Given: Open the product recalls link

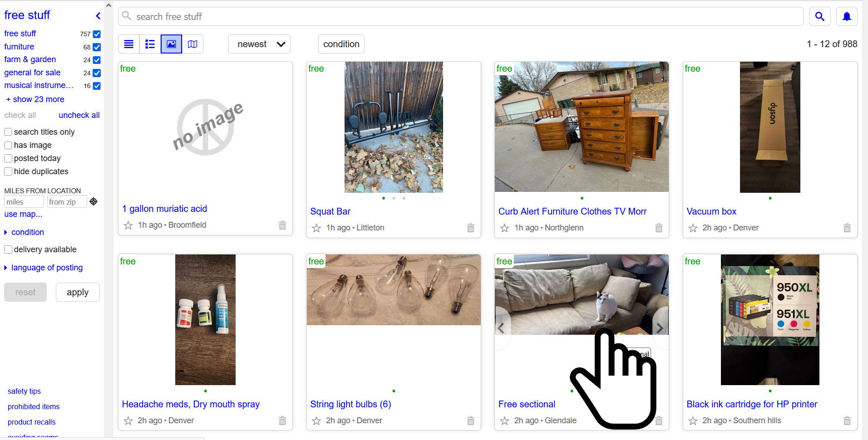Looking at the screenshot, I should coord(32,422).
